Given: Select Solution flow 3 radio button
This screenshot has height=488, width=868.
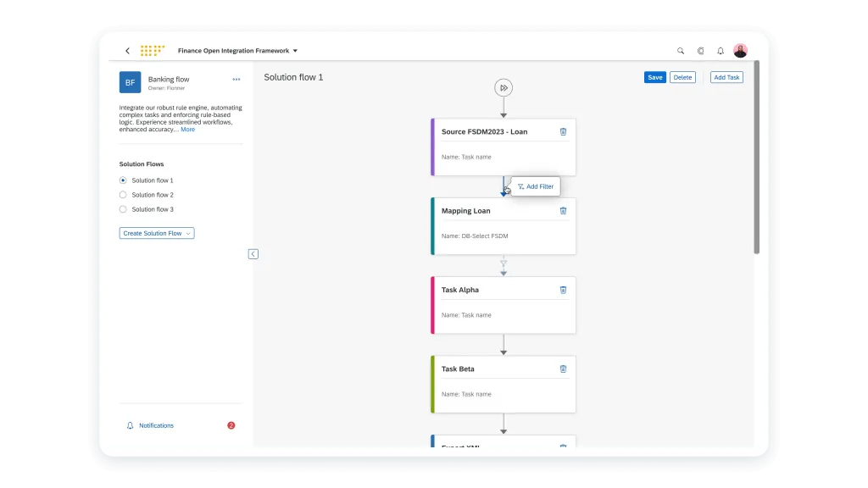Looking at the screenshot, I should [x=123, y=209].
